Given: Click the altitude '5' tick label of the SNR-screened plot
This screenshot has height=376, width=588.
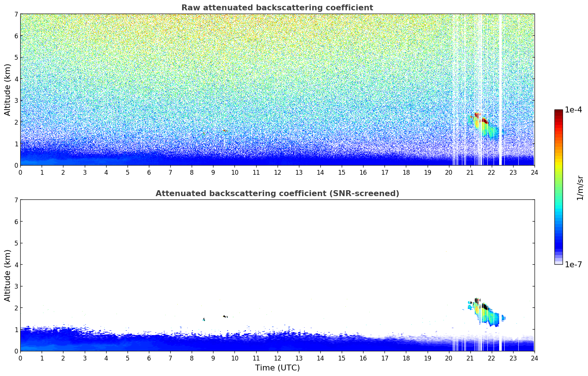Looking at the screenshot, I should tap(16, 243).
